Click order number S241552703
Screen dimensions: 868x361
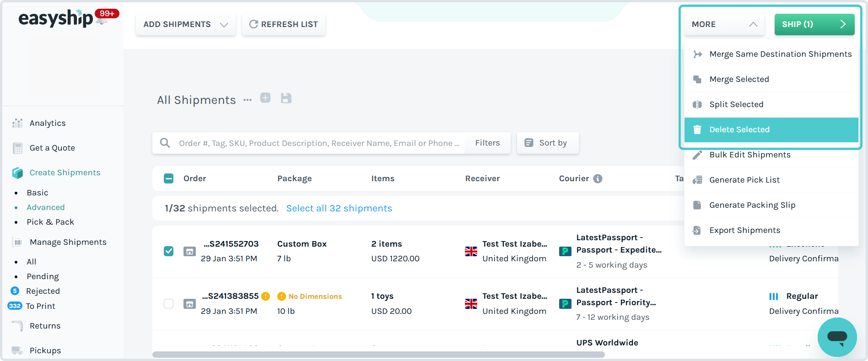[x=232, y=244]
